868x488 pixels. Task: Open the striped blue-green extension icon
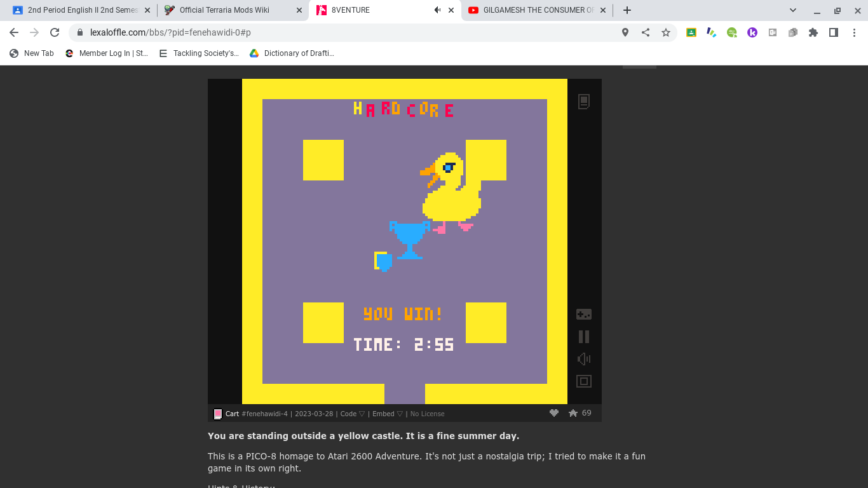pyautogui.click(x=712, y=32)
